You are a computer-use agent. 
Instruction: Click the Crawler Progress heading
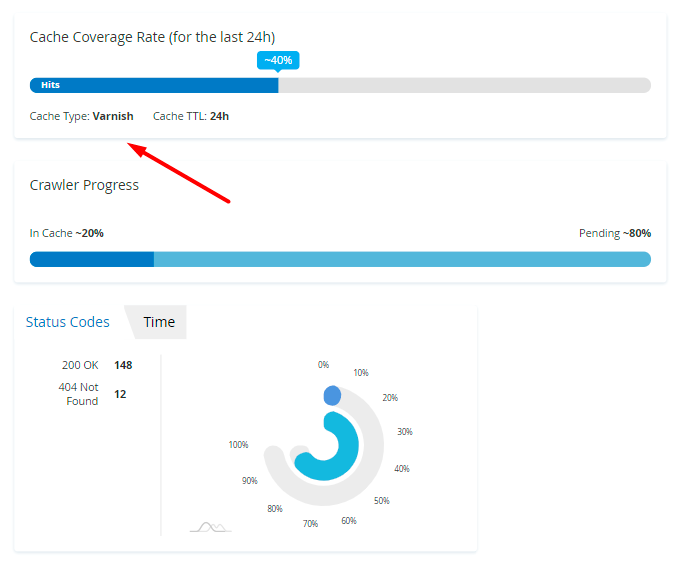click(84, 185)
